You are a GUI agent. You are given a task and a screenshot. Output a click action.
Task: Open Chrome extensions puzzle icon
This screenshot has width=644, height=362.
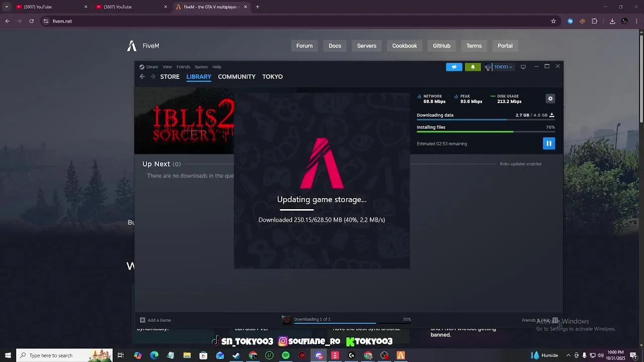[595, 21]
